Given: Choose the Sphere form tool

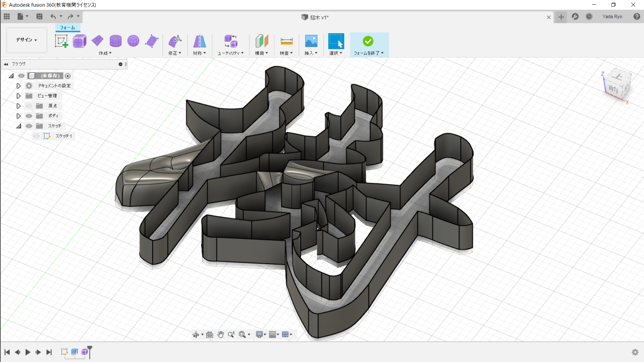Looking at the screenshot, I should [133, 41].
